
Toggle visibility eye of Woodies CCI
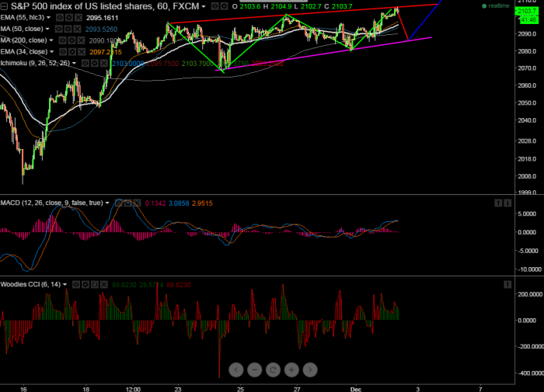point(75,285)
